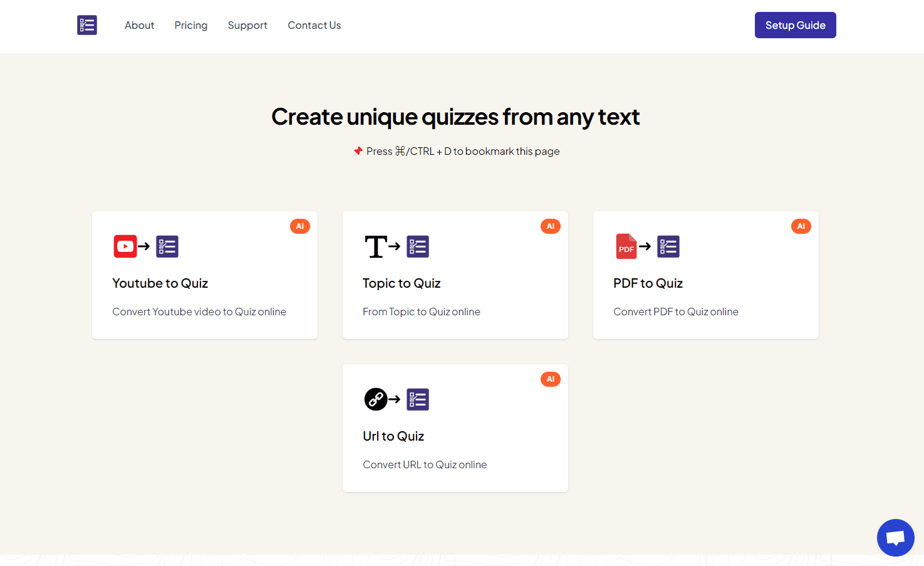This screenshot has width=924, height=566.
Task: Click the AI badge on Url to Quiz card
Action: pyautogui.click(x=551, y=379)
